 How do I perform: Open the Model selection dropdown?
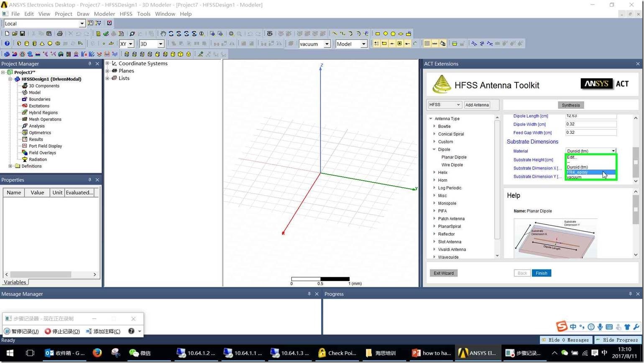tap(364, 44)
